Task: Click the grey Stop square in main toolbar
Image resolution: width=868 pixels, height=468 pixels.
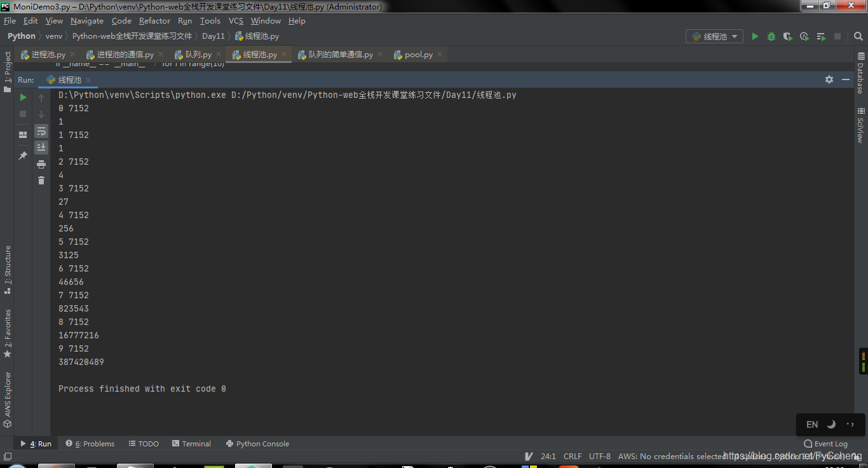Action: pos(837,36)
